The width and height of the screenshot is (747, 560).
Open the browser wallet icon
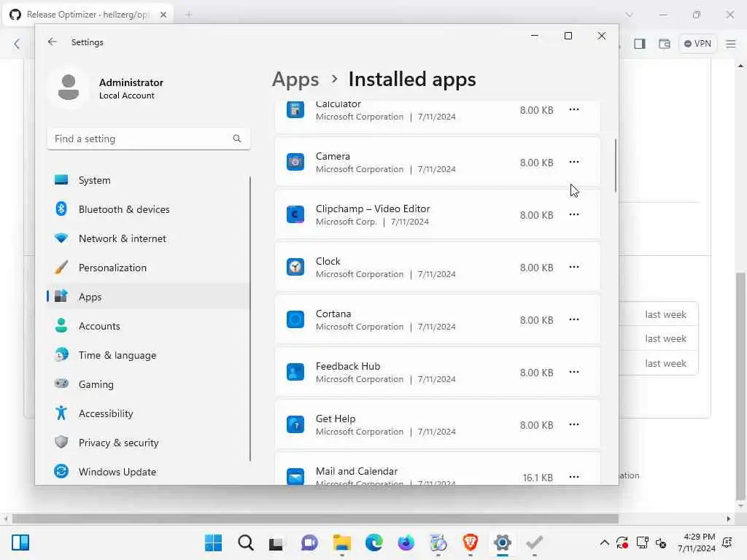pyautogui.click(x=664, y=44)
